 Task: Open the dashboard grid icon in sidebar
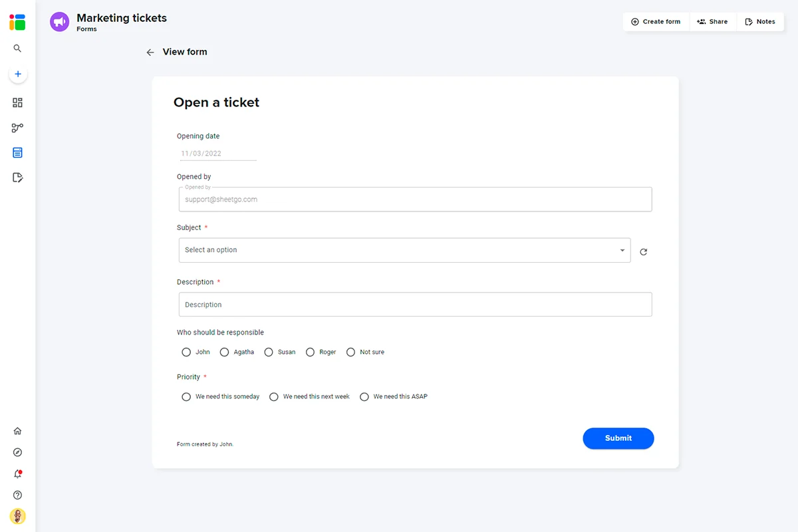[18, 102]
